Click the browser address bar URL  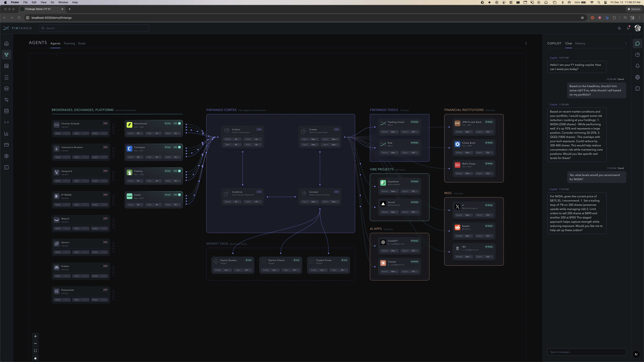tap(52, 18)
